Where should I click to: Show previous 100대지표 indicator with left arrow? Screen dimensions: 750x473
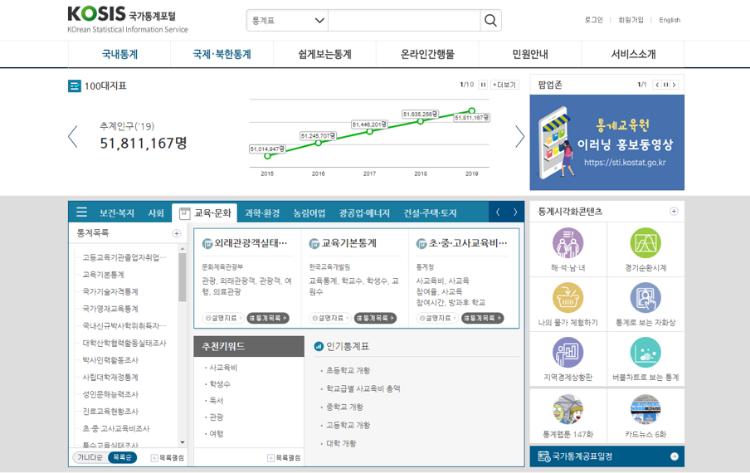pyautogui.click(x=73, y=137)
